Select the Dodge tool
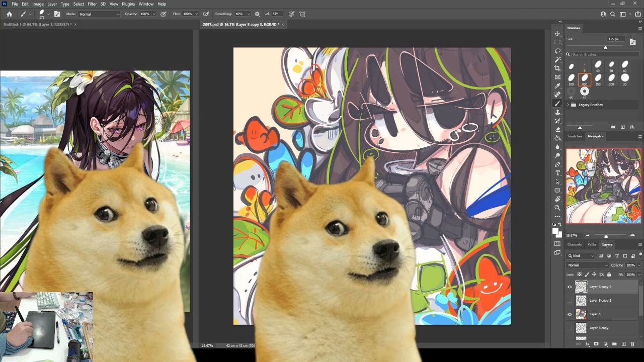The width and height of the screenshot is (644, 362). pos(557,155)
